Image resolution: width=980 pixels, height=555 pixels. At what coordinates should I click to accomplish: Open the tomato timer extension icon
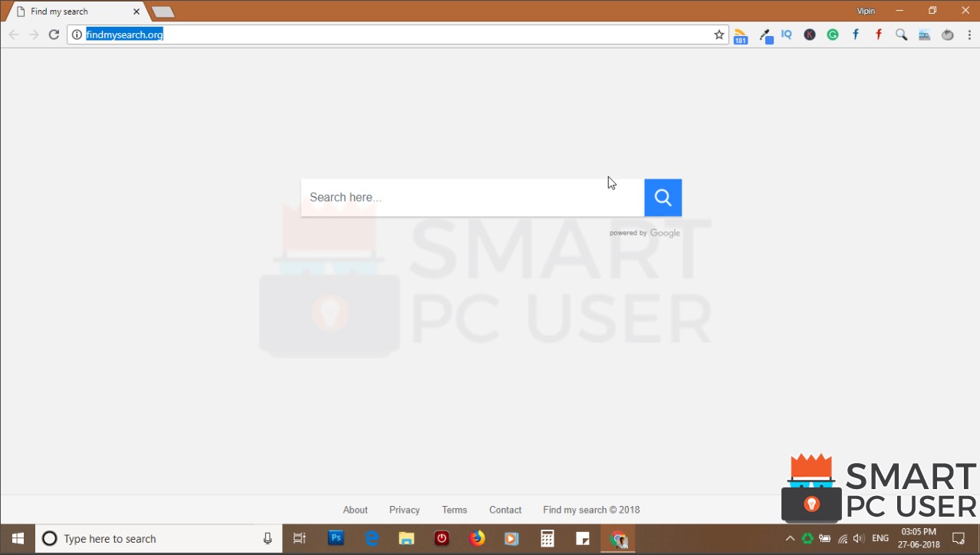point(948,34)
